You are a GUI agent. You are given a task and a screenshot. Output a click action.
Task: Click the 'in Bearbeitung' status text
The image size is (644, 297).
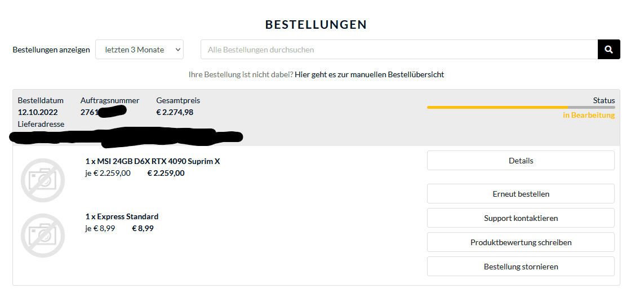click(x=589, y=116)
